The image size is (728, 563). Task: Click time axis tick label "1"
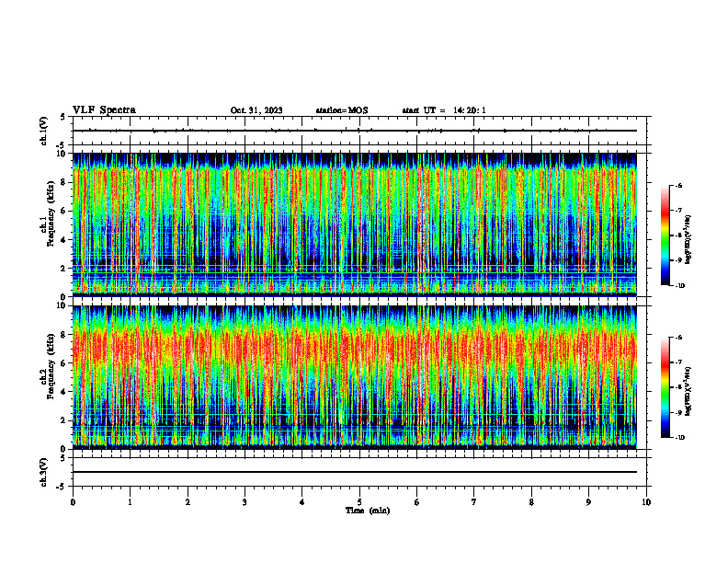[x=130, y=502]
